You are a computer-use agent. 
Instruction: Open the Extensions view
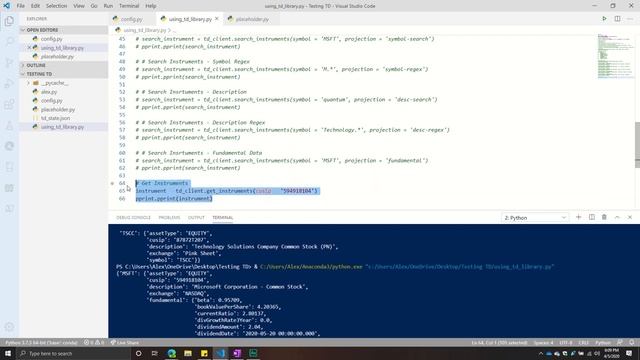pos(9,104)
